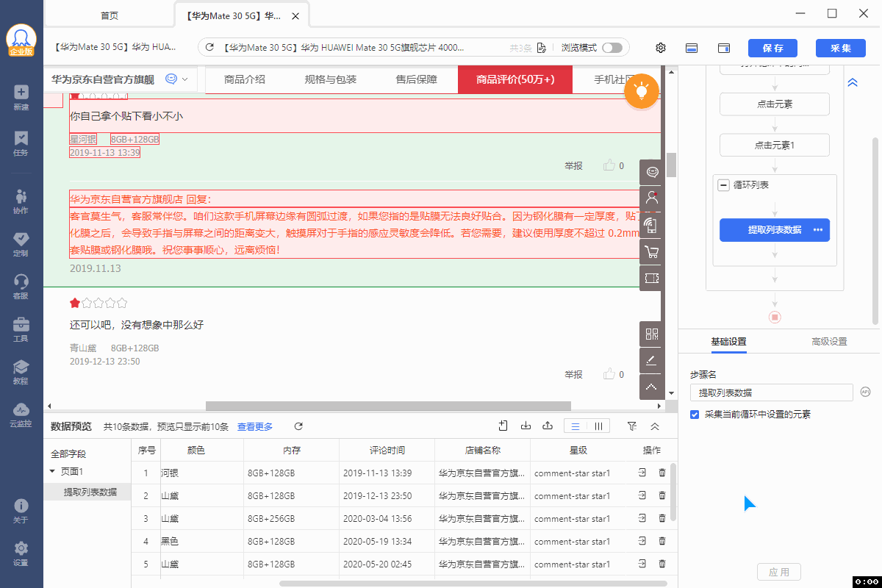Click the filter icon in data preview toolbar
The width and height of the screenshot is (882, 588).
[x=632, y=426]
